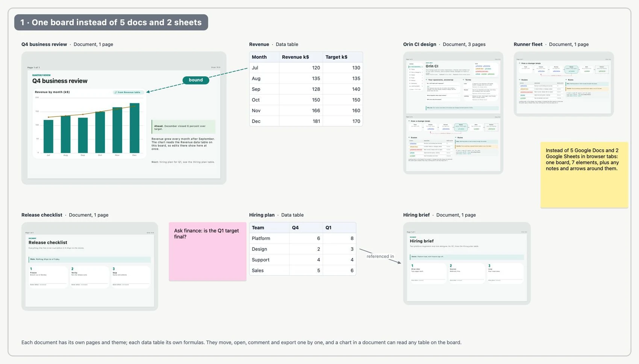This screenshot has width=639, height=364.
Task: Select the 'Release checklist' title label
Action: 42,215
